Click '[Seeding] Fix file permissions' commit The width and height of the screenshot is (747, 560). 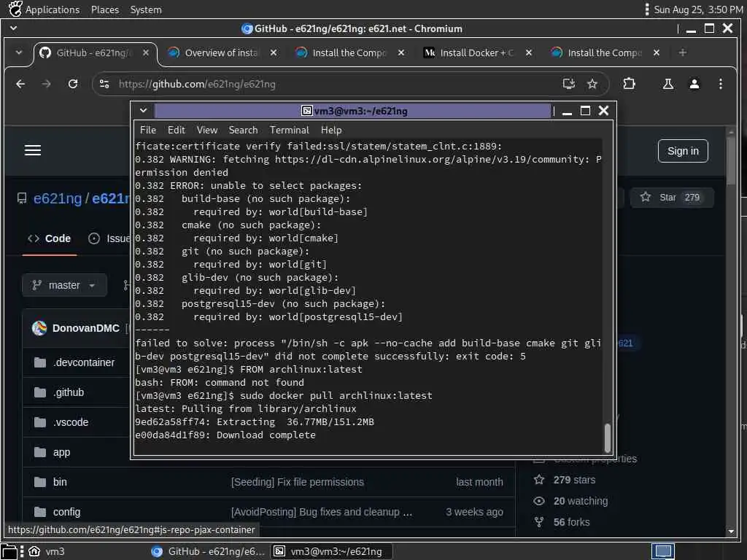[x=298, y=483]
